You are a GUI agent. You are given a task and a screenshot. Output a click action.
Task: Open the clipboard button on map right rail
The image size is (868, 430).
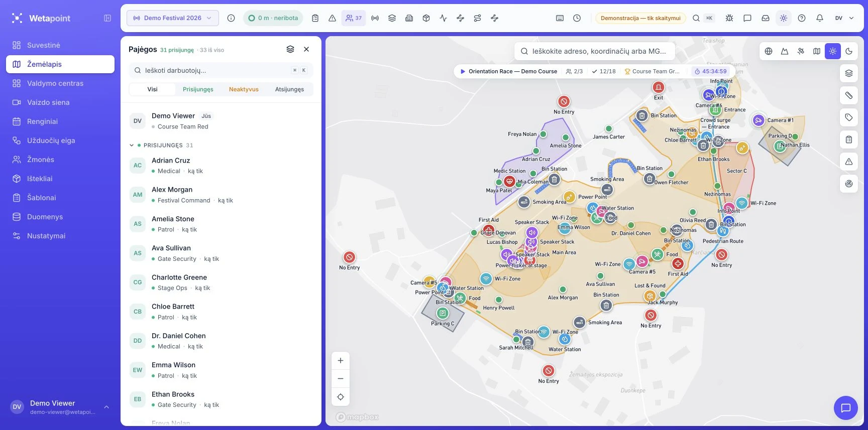[x=849, y=139]
